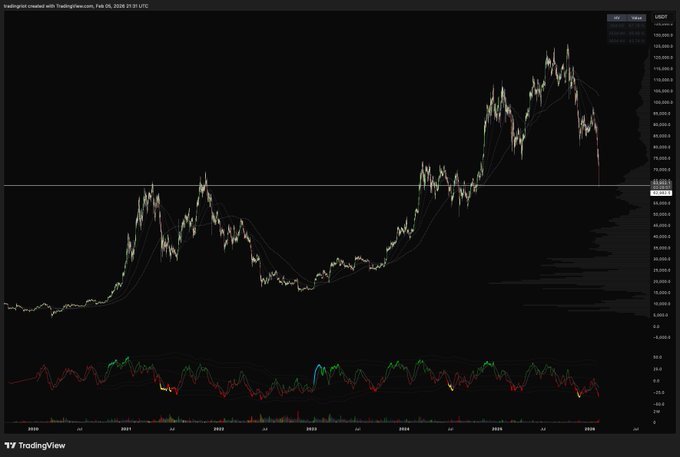The width and height of the screenshot is (680, 457).
Task: Click the 2023 label on time axis
Action: point(311,429)
